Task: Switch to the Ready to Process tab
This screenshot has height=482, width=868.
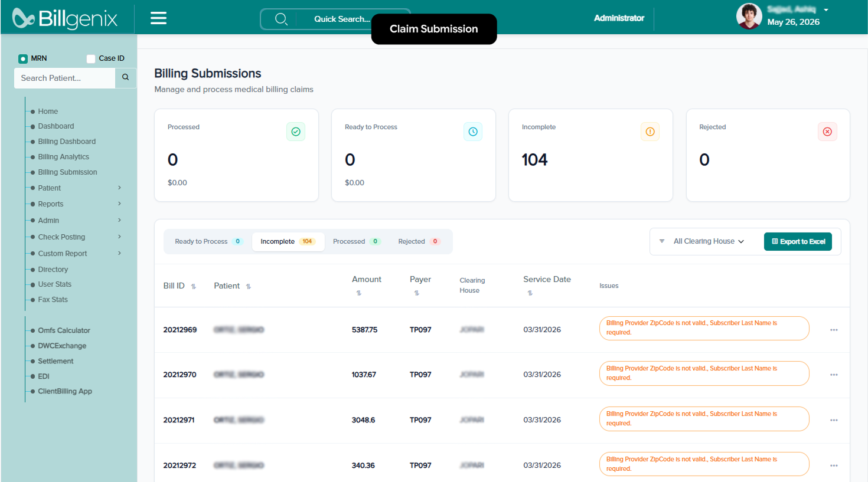Action: (208, 241)
